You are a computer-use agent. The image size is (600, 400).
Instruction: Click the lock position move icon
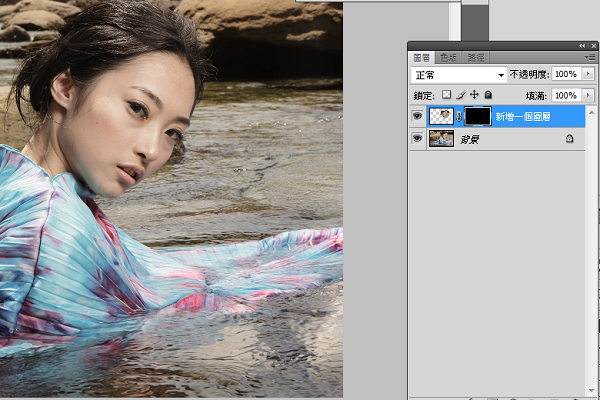pyautogui.click(x=474, y=95)
